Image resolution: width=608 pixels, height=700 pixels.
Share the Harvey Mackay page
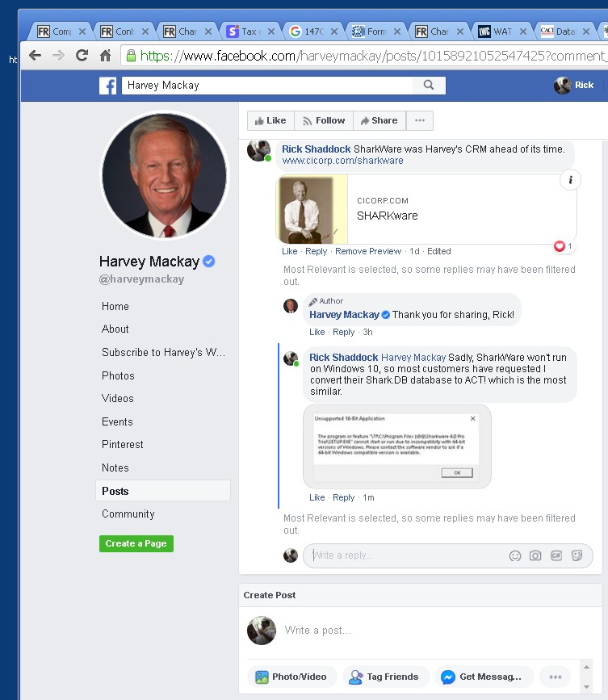click(379, 120)
